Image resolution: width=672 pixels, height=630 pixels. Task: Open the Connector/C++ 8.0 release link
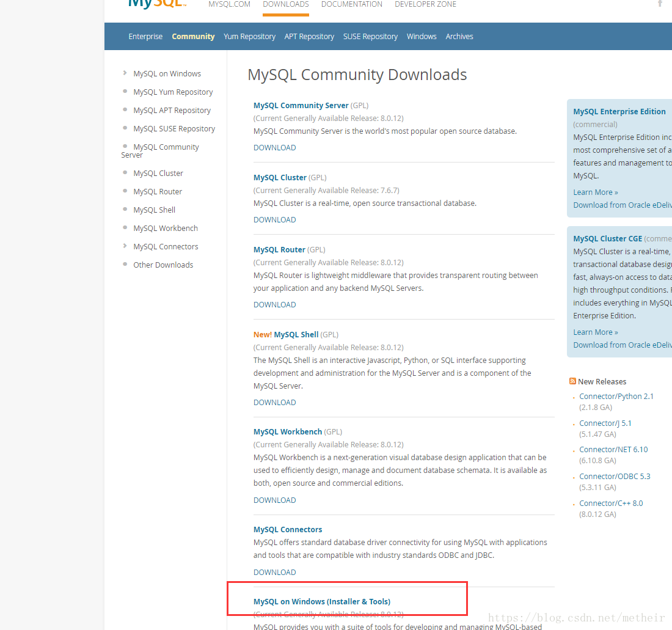point(611,503)
